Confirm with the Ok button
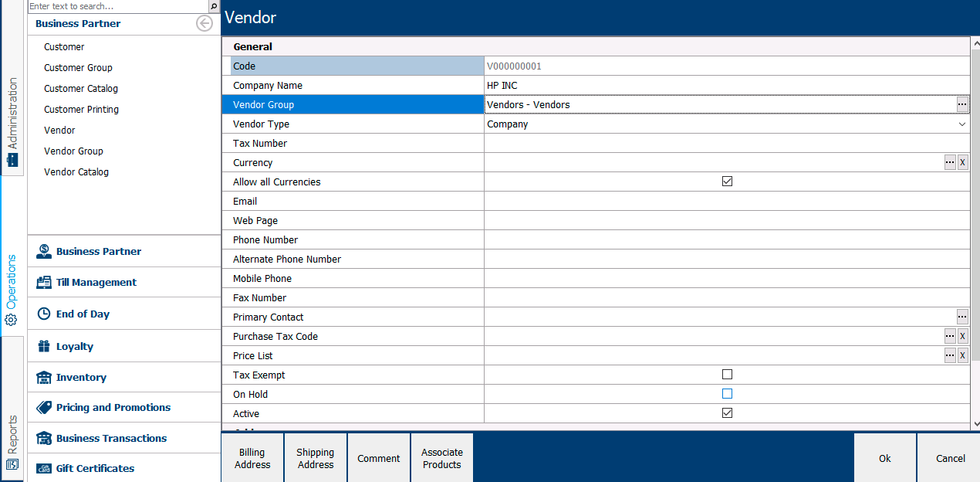Image resolution: width=980 pixels, height=482 pixels. click(885, 458)
